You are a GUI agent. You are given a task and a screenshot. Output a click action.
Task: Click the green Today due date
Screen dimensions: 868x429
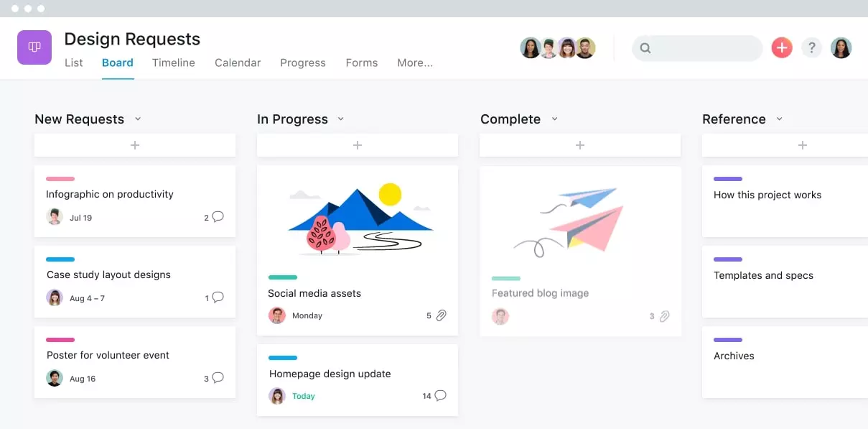[304, 396]
